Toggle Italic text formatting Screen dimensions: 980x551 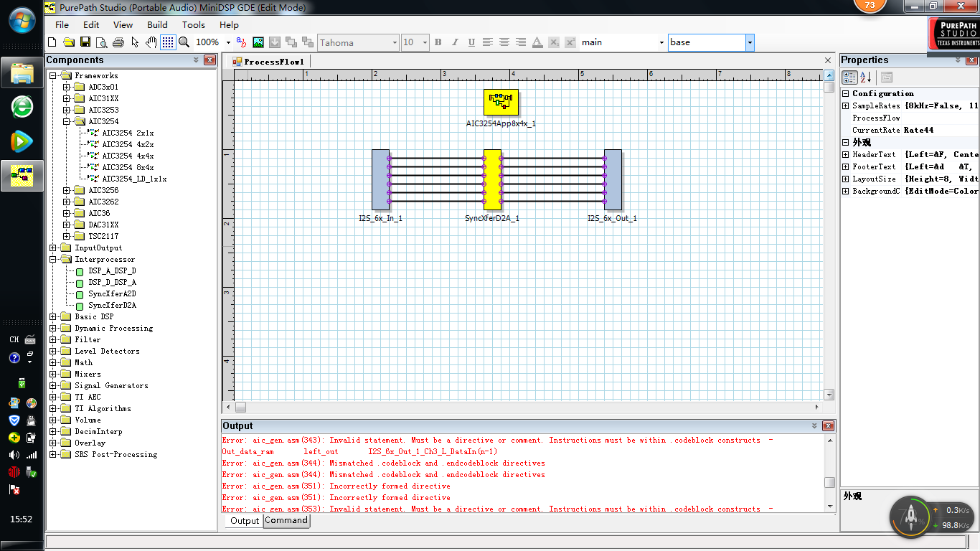(455, 42)
